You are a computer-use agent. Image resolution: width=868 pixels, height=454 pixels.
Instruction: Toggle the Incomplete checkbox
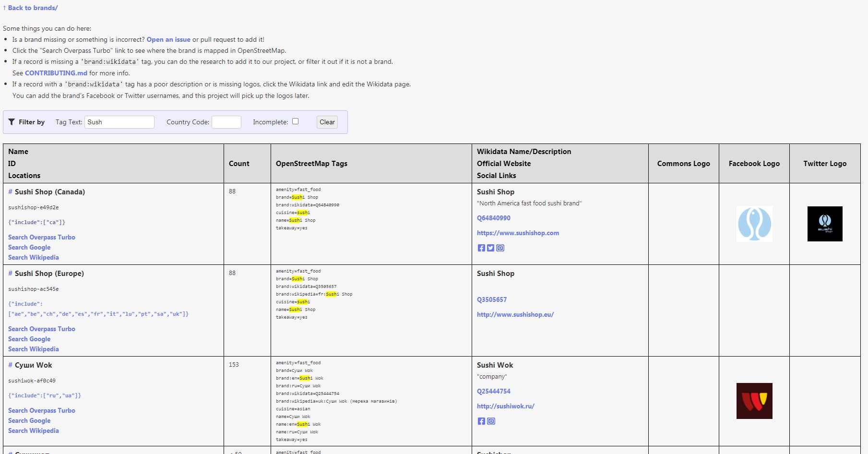[296, 121]
